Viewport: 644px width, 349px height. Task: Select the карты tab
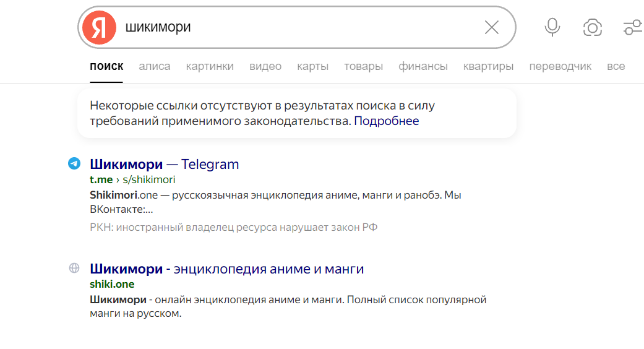tap(312, 66)
